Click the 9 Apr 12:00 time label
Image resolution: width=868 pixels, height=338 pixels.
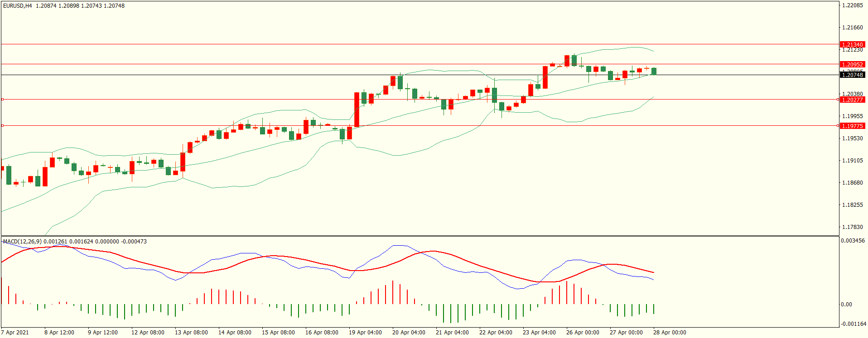103,333
